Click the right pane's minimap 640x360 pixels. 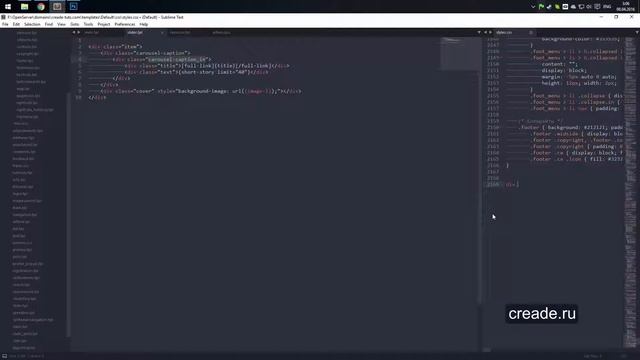pos(631,192)
